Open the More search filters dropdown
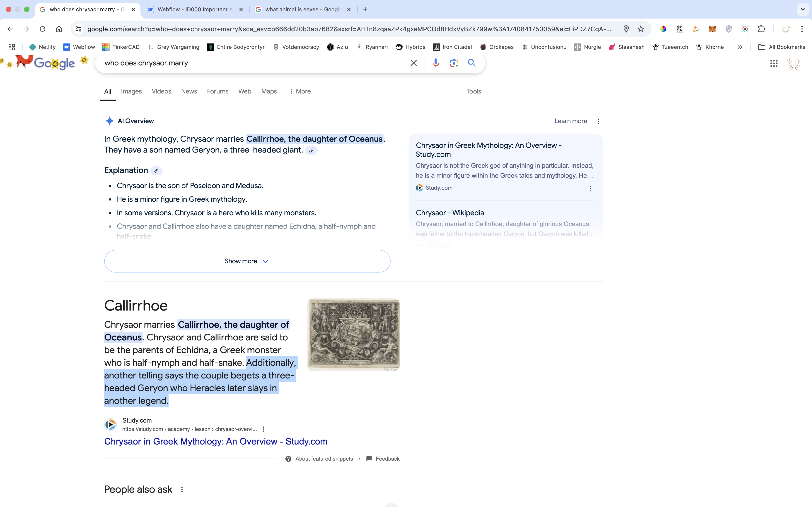This screenshot has width=812, height=507. [300, 91]
